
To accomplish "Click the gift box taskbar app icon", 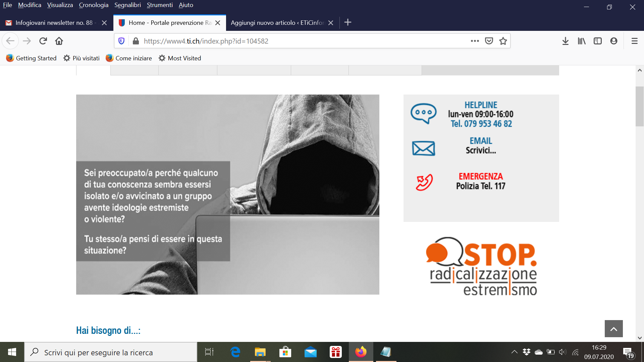I will [336, 352].
